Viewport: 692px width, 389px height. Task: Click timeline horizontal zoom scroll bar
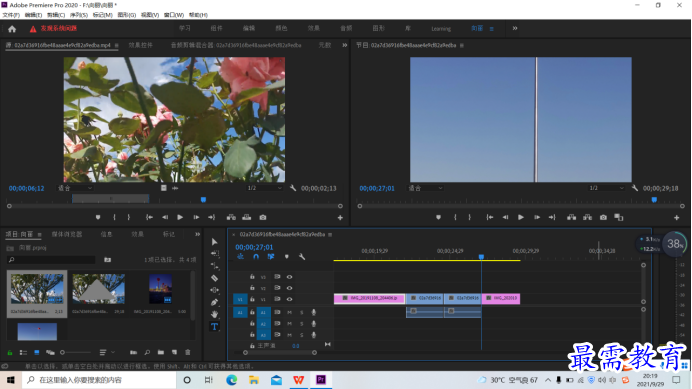point(280,352)
